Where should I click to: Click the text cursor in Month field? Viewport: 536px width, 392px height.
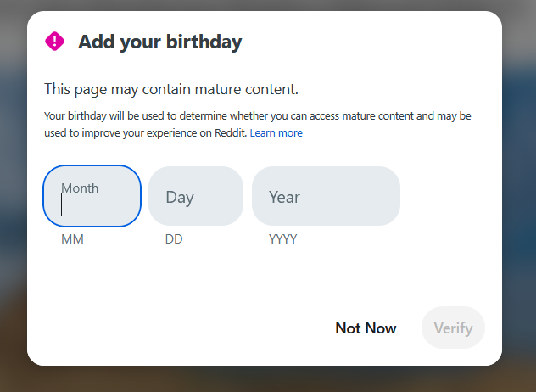click(x=62, y=204)
